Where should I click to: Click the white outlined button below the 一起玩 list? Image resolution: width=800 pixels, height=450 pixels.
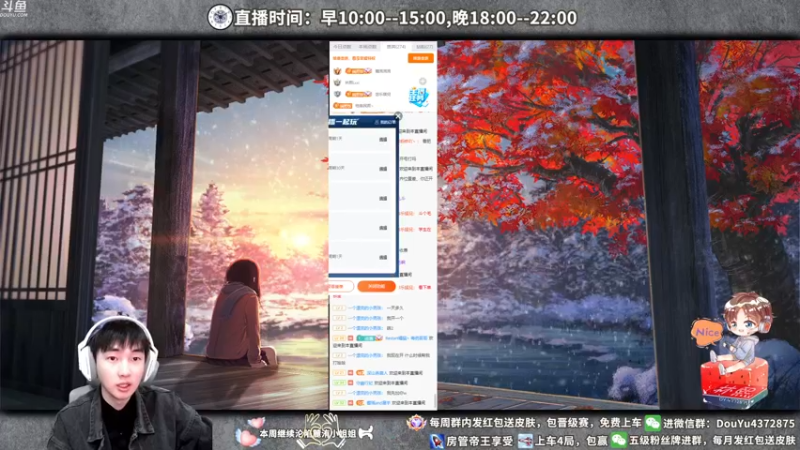pos(341,287)
